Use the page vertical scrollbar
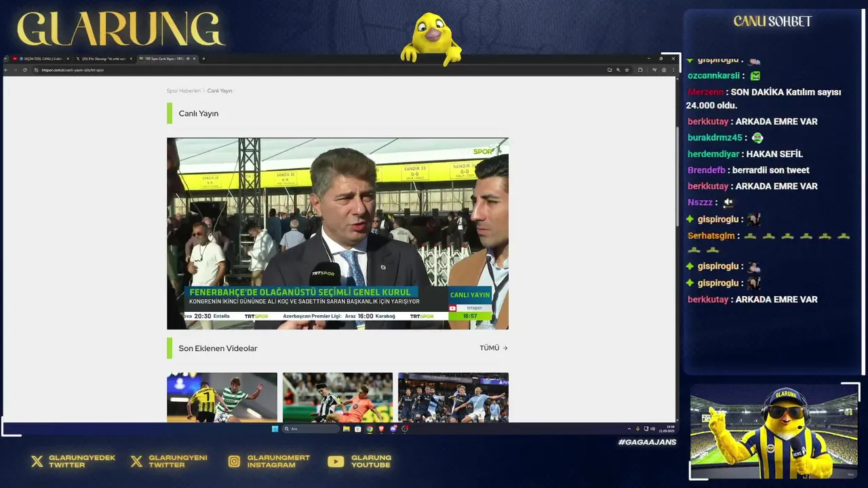Screen dimensions: 868x488 point(676,176)
